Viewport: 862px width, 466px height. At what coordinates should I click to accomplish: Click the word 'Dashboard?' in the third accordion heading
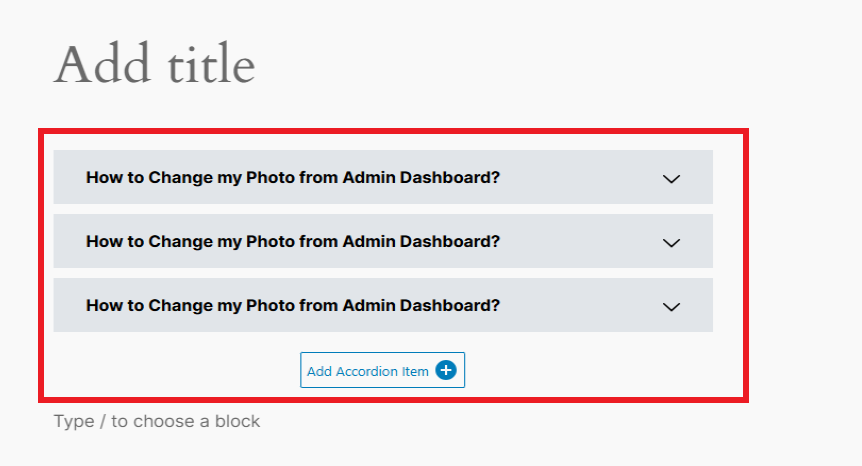[450, 305]
